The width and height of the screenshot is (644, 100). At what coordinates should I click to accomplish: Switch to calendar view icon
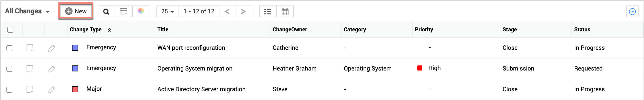coord(285,12)
